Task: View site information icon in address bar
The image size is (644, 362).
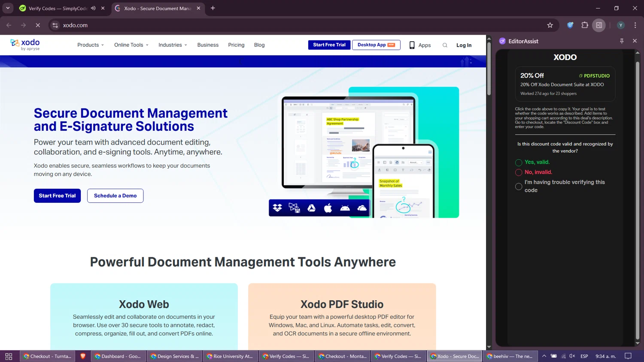Action: 55,25
